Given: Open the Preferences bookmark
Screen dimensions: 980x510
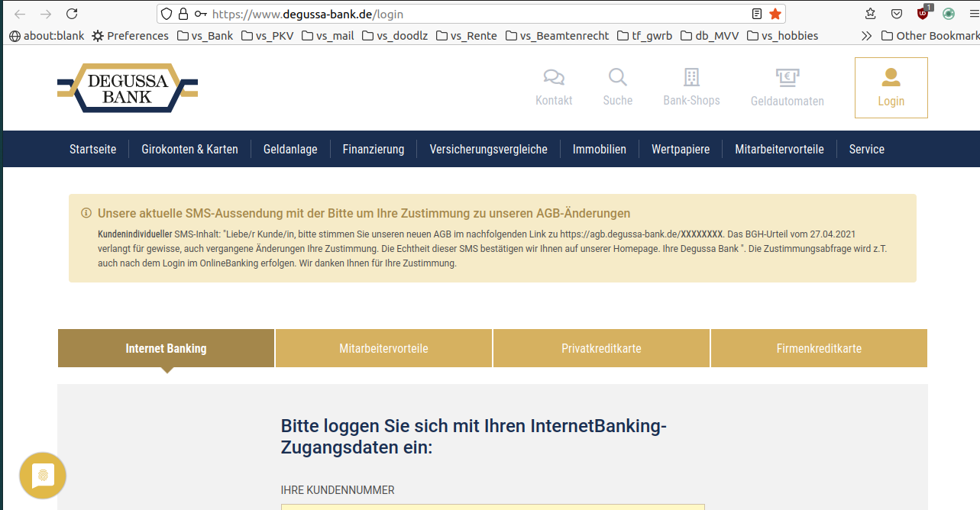Looking at the screenshot, I should click(x=130, y=36).
